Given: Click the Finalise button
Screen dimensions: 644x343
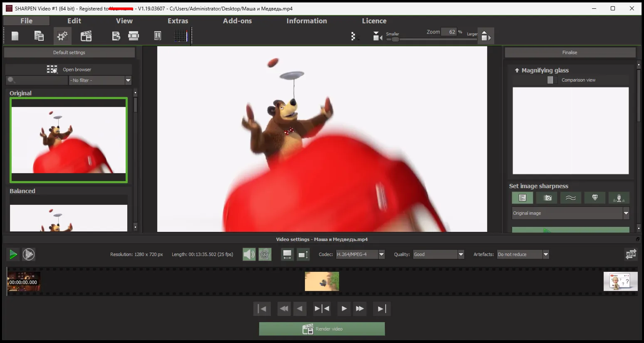Looking at the screenshot, I should (x=570, y=52).
